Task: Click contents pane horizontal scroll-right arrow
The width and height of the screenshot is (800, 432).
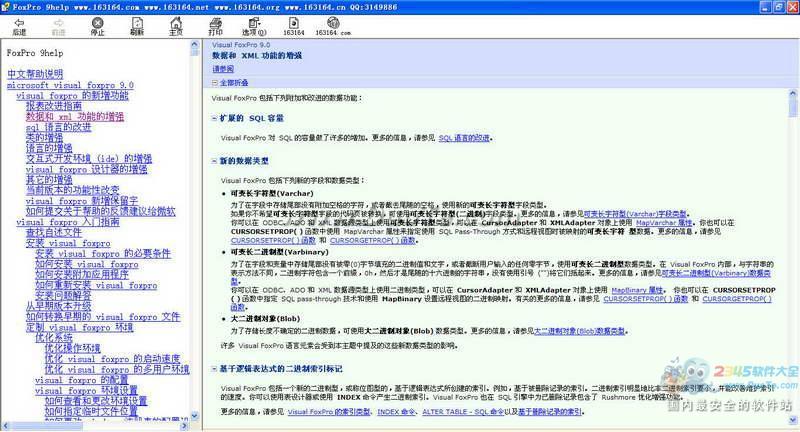Action: tap(184, 426)
